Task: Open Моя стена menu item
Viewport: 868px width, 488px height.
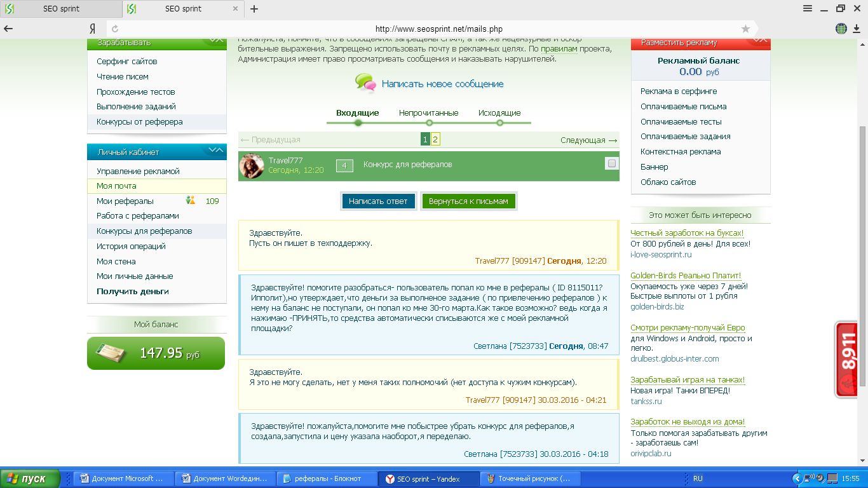Action: [116, 262]
